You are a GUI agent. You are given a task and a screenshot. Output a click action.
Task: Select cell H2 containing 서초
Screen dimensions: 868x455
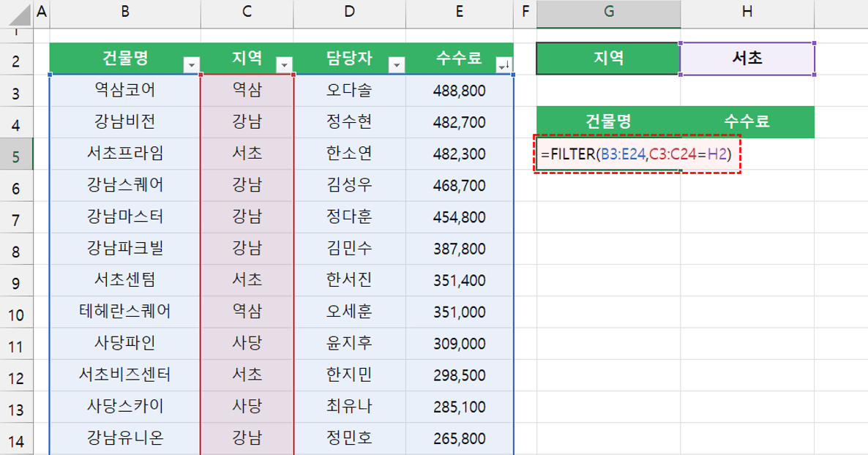click(x=748, y=59)
